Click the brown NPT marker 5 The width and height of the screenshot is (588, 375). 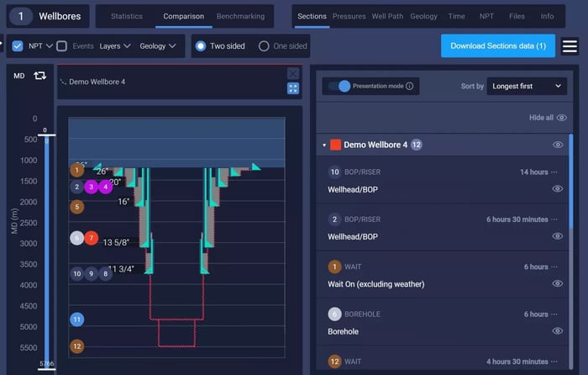(x=76, y=206)
